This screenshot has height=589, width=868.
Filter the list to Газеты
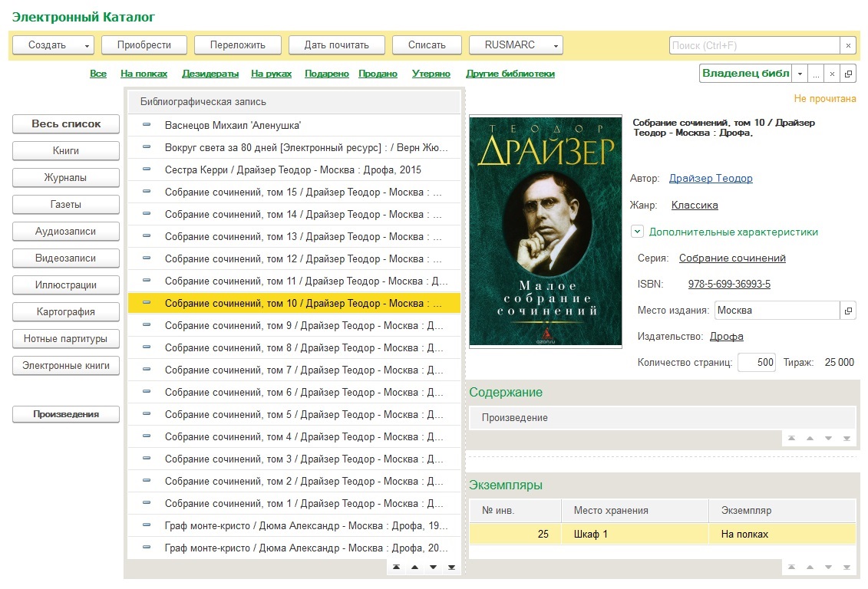click(x=66, y=204)
